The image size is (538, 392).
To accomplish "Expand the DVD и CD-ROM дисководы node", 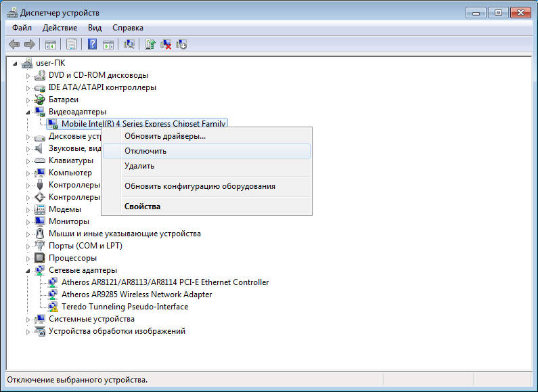I will coord(28,76).
